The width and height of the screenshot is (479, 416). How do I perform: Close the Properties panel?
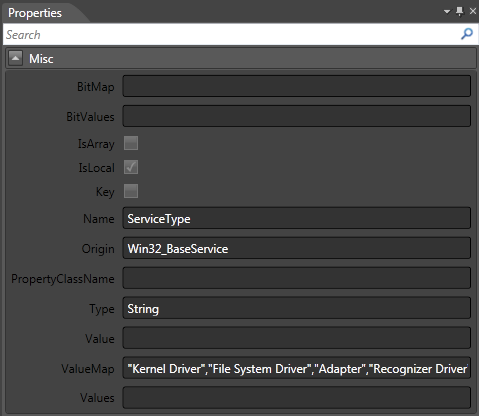click(x=473, y=11)
